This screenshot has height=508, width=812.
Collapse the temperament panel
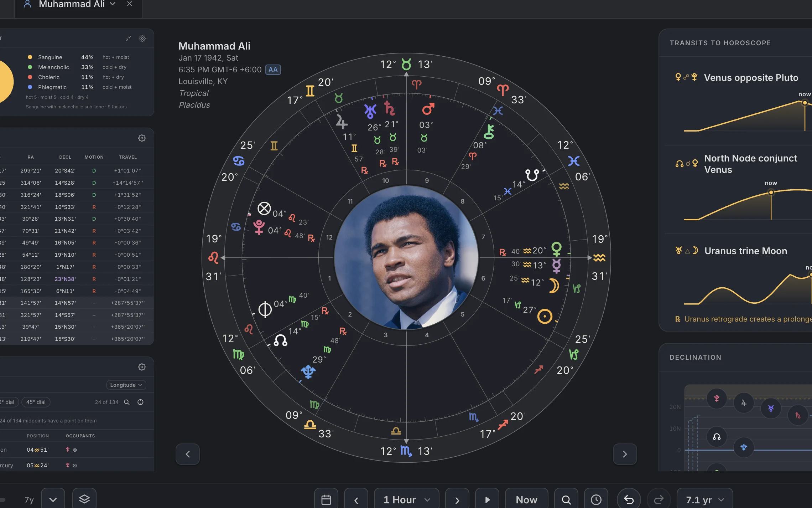[128, 39]
